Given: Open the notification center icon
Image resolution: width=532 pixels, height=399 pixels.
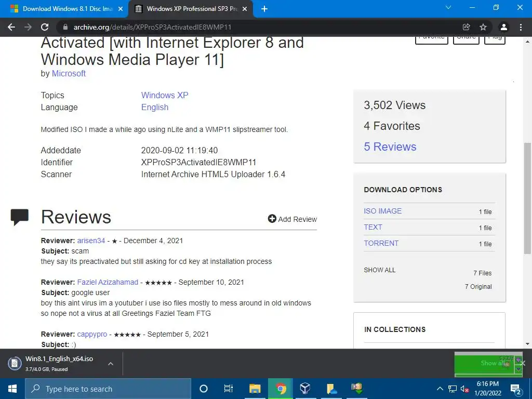Looking at the screenshot, I should 516,389.
